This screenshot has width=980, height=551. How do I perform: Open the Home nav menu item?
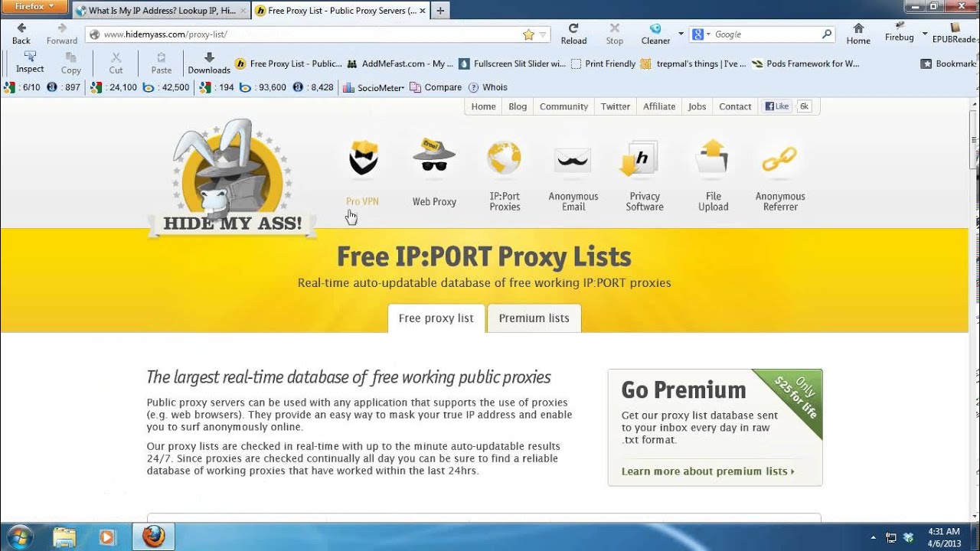483,106
